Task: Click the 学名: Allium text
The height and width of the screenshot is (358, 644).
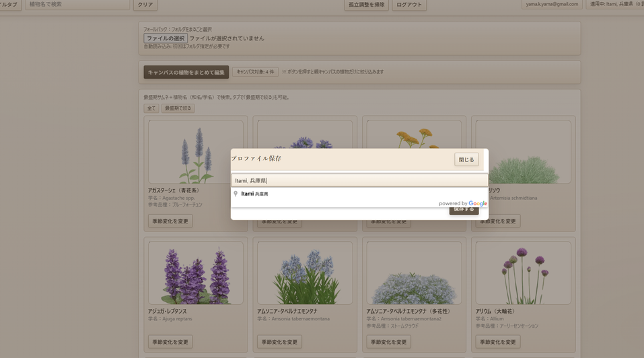Action: 490,318
